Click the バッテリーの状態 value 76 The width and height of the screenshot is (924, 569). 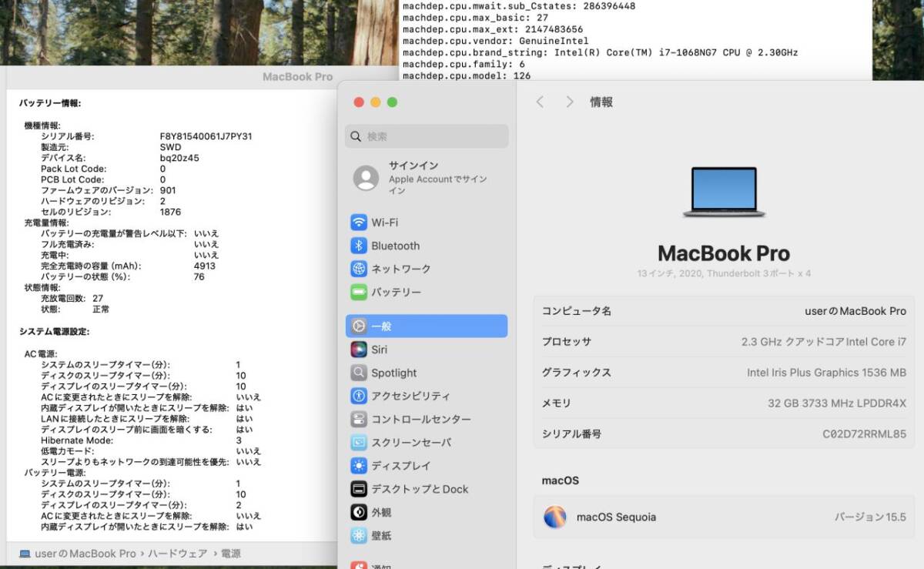tap(199, 276)
